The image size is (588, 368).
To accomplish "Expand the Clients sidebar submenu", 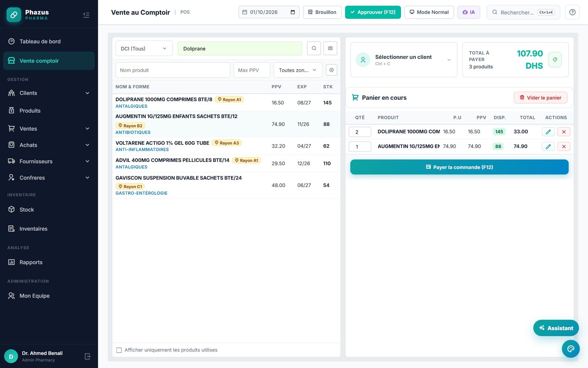I will pyautogui.click(x=49, y=93).
